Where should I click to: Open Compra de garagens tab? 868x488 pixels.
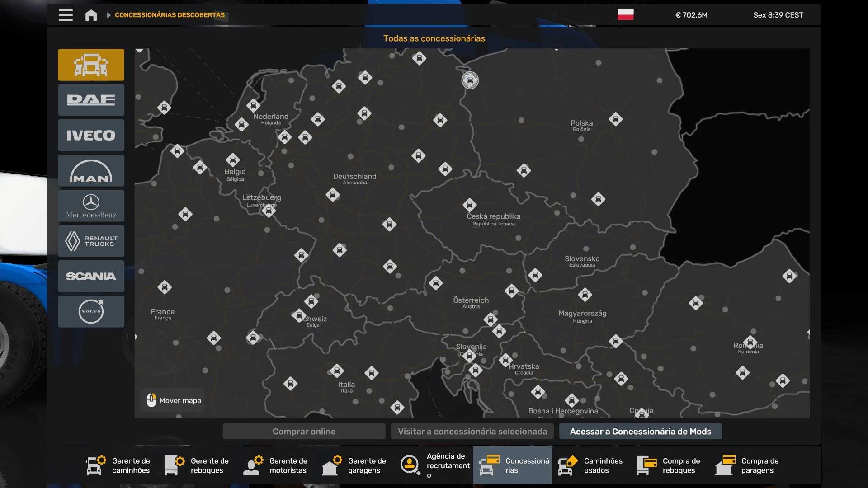(x=748, y=465)
